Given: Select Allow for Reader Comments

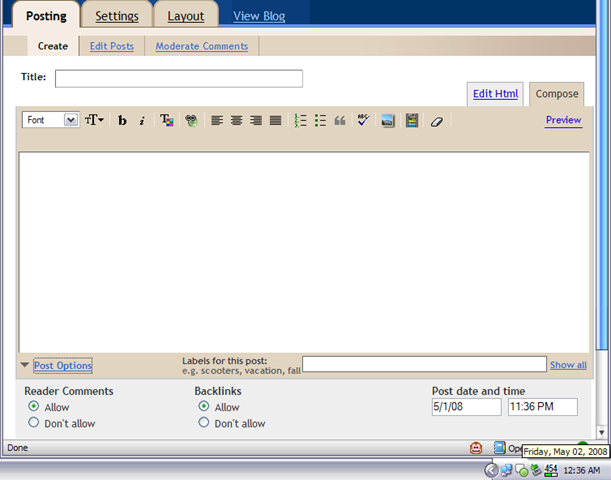Looking at the screenshot, I should click(x=34, y=406).
